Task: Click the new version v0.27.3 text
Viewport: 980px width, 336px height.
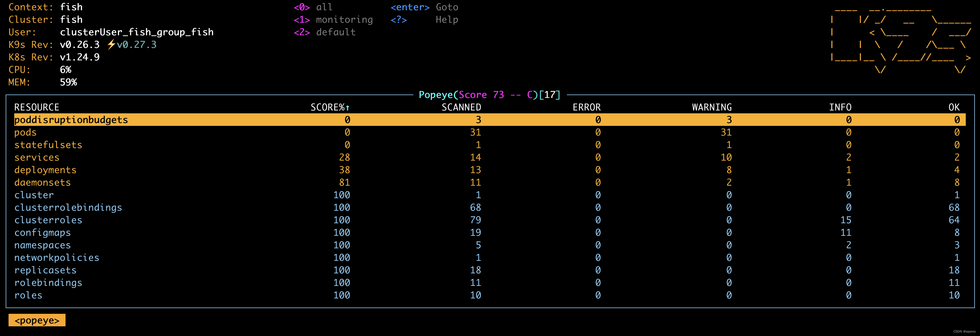Action: 136,45
